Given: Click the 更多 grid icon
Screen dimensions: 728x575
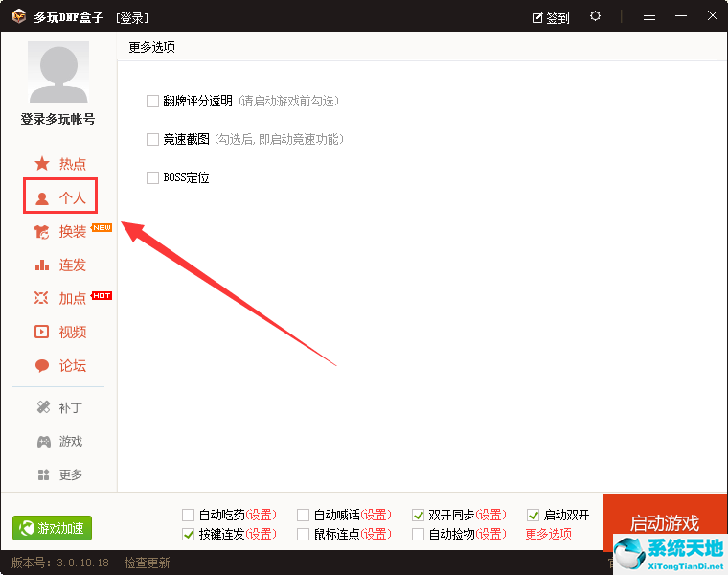Looking at the screenshot, I should (44, 474).
